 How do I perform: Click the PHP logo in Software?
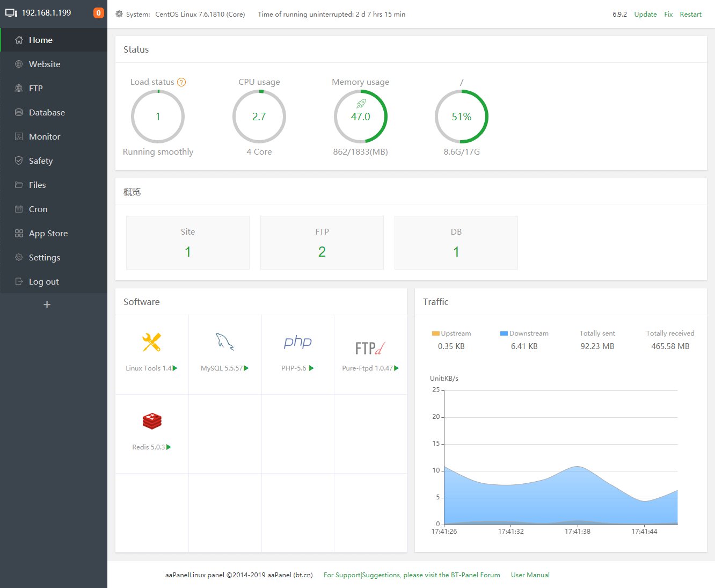tap(297, 342)
